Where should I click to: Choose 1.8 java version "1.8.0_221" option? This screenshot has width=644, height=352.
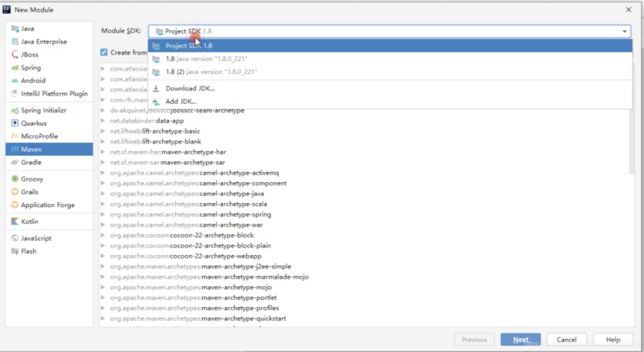(390, 59)
